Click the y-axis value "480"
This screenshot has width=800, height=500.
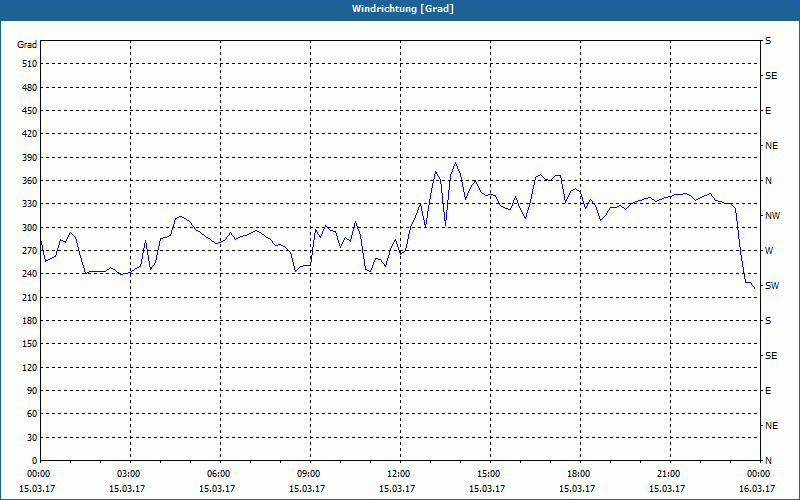point(30,87)
